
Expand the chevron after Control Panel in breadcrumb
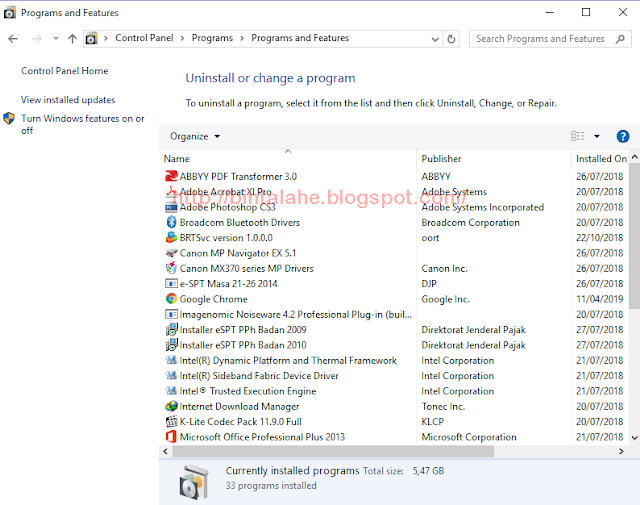coord(182,38)
